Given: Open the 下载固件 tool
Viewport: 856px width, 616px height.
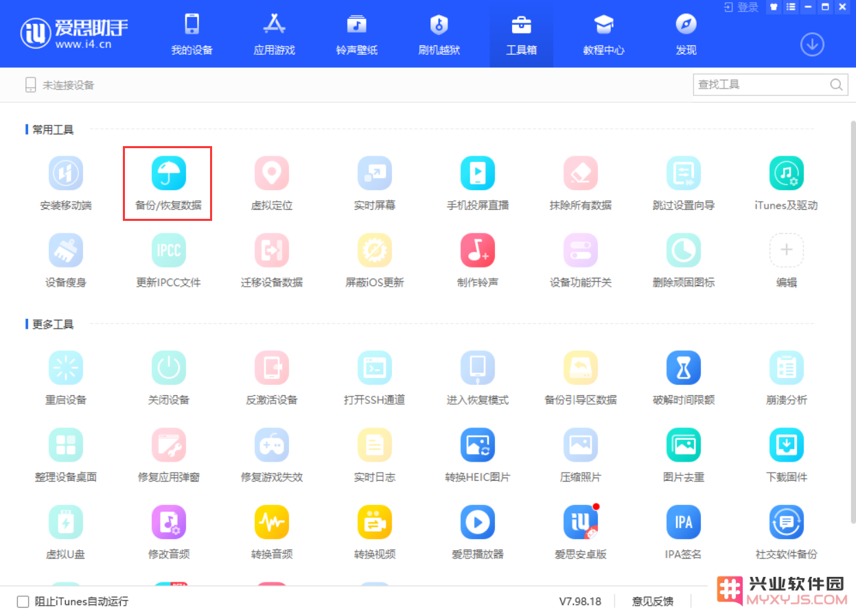Looking at the screenshot, I should coord(787,455).
